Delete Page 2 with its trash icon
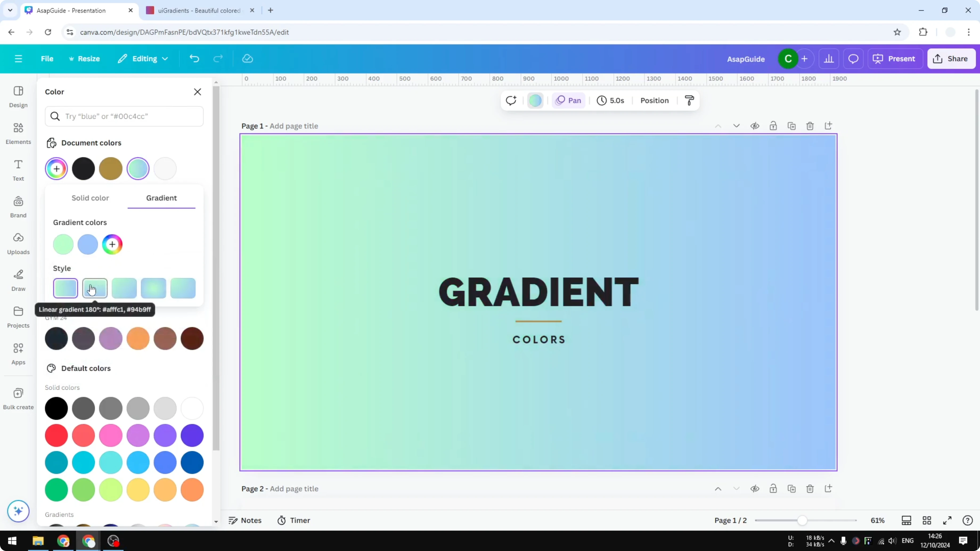The width and height of the screenshot is (980, 551). point(810,489)
